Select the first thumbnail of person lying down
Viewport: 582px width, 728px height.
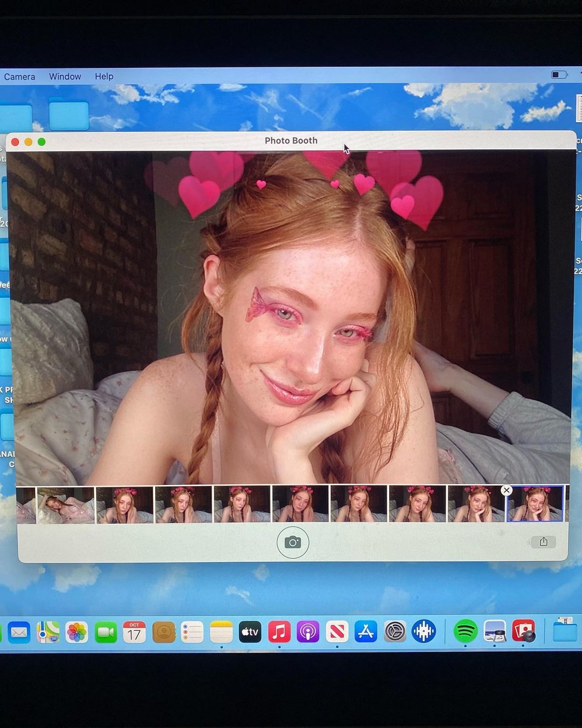tap(65, 505)
